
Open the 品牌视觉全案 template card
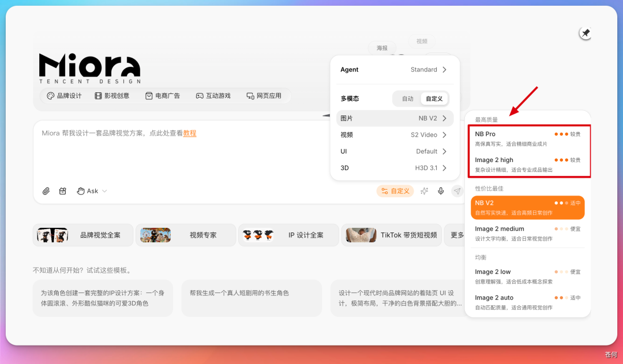(x=83, y=235)
